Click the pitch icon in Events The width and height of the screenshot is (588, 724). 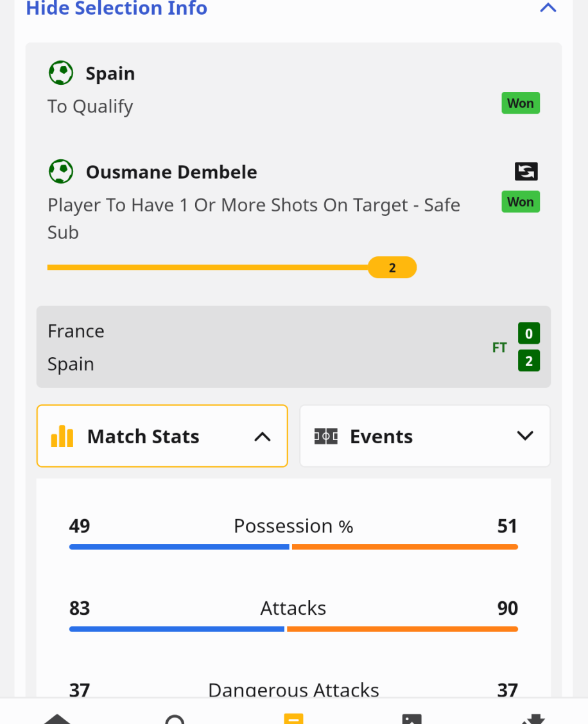click(x=326, y=436)
